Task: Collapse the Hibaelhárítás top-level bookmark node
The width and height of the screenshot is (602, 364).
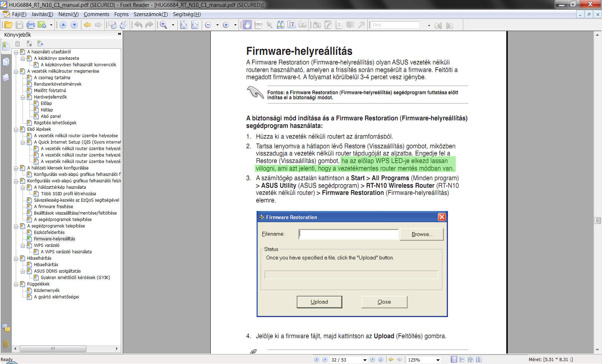Action: pyautogui.click(x=16, y=258)
